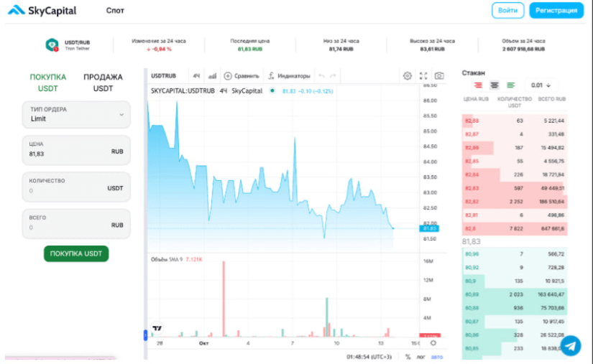Open the 4Ч timeframe selector
This screenshot has width=593, height=364.
196,76
